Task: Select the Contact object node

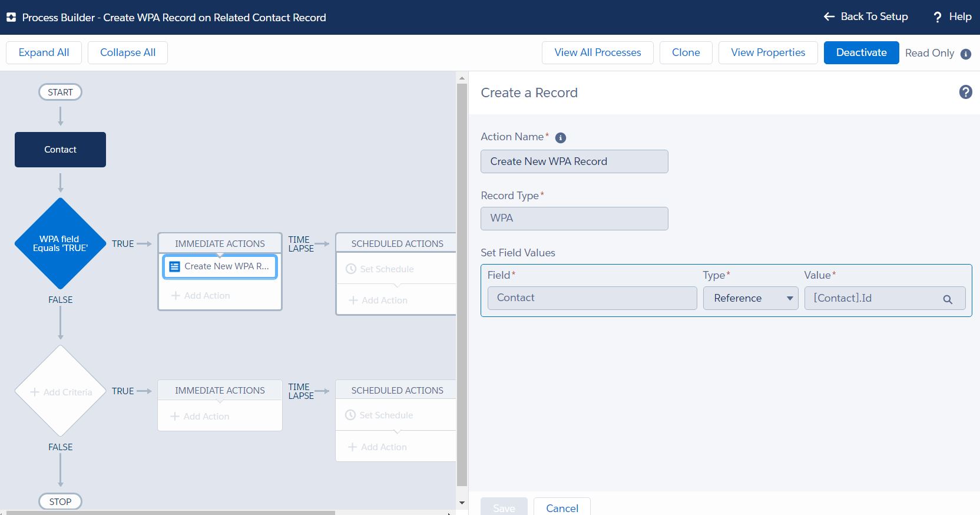Action: [x=60, y=150]
